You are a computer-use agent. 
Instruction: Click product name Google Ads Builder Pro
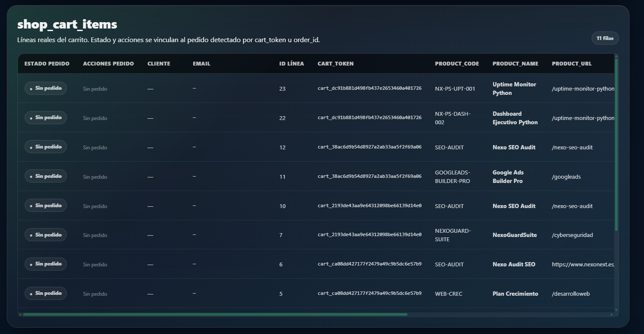508,177
